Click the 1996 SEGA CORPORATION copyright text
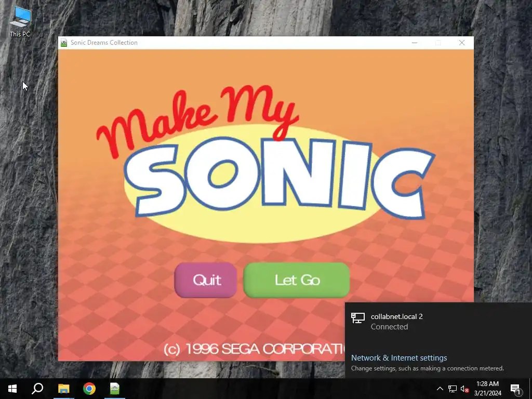This screenshot has width=532, height=399. 254,349
